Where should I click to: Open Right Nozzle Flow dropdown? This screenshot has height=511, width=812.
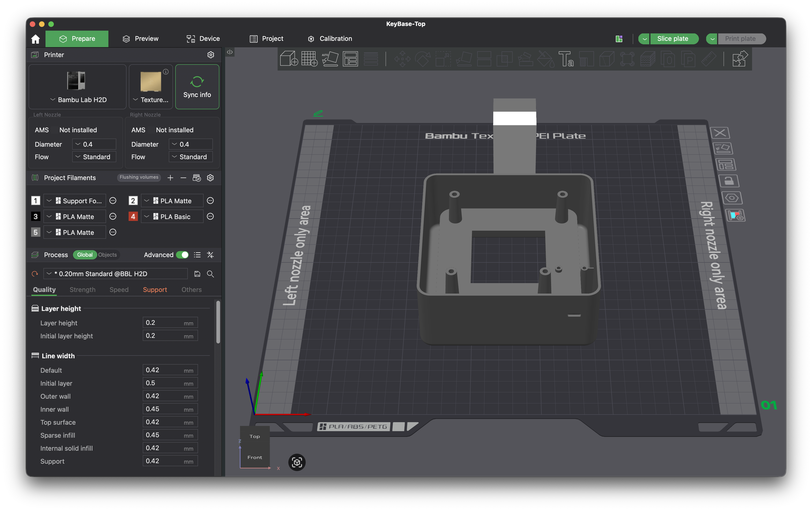[x=191, y=157]
